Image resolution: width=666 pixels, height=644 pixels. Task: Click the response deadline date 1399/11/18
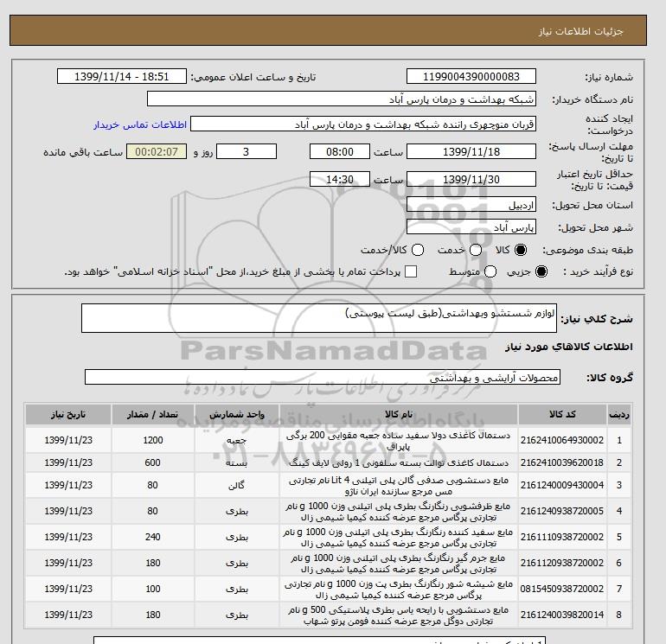click(471, 151)
